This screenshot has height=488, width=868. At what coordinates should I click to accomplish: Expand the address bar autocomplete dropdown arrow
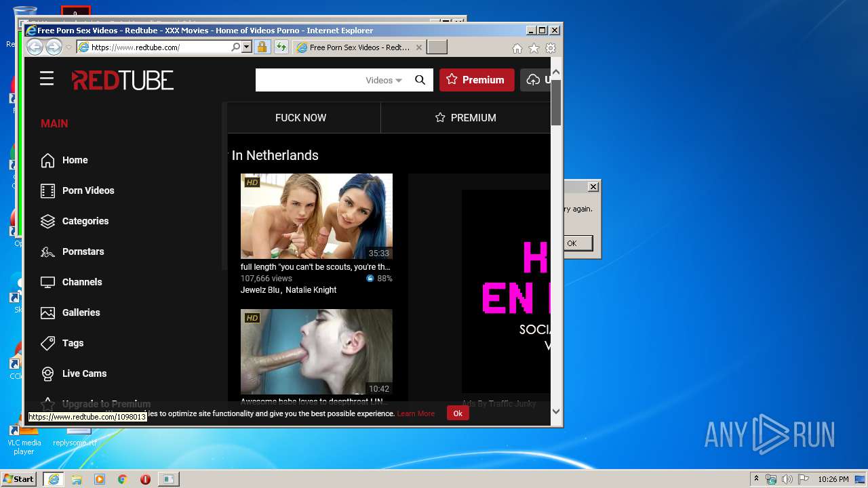246,47
